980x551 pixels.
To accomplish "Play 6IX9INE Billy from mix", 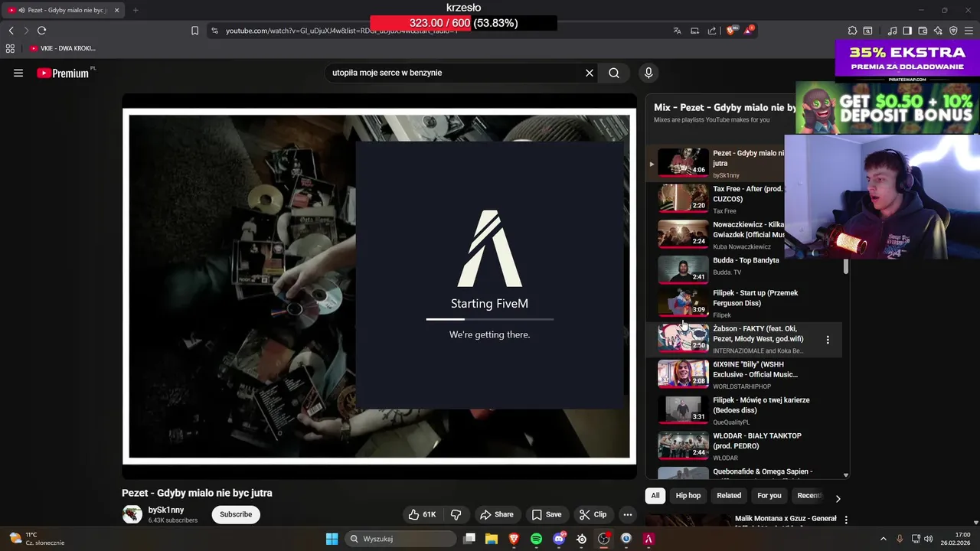I will coord(743,375).
